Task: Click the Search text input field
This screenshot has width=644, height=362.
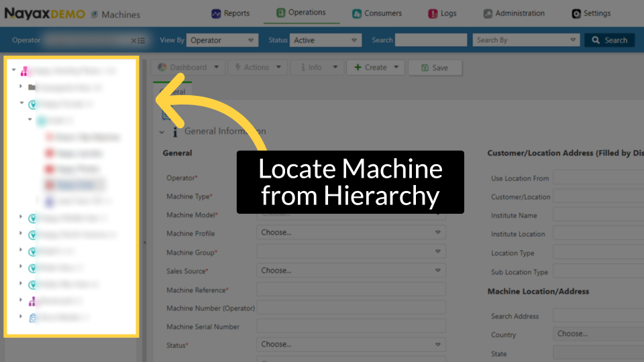Action: (431, 40)
